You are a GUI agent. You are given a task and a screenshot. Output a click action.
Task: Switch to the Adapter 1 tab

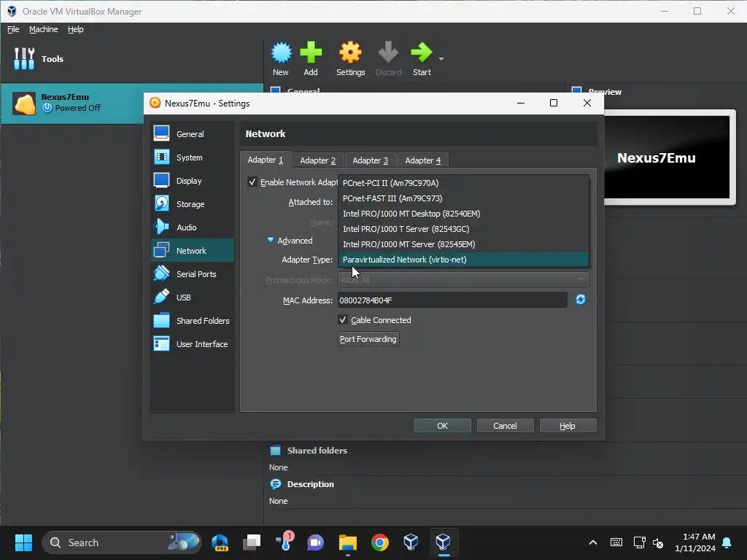click(x=266, y=160)
